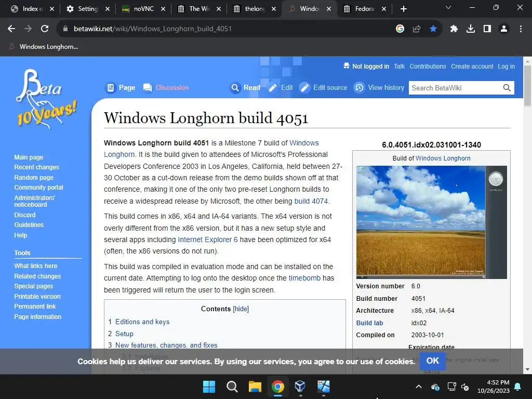532x399 pixels.
Task: Click the BetaWiki 10 Years logo
Action: (46, 99)
